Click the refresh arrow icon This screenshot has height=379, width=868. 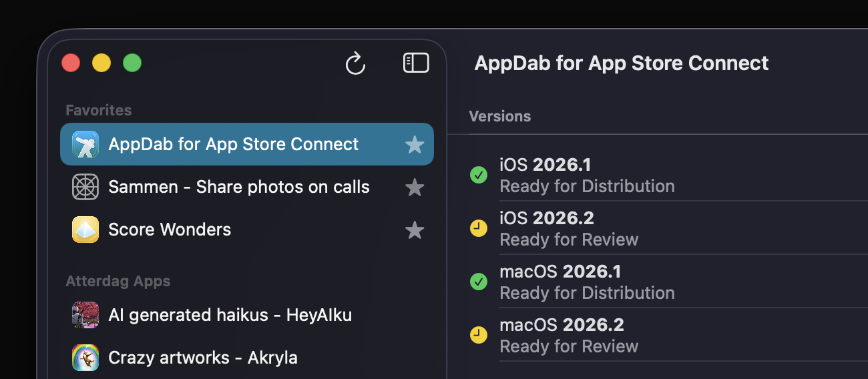coord(355,63)
